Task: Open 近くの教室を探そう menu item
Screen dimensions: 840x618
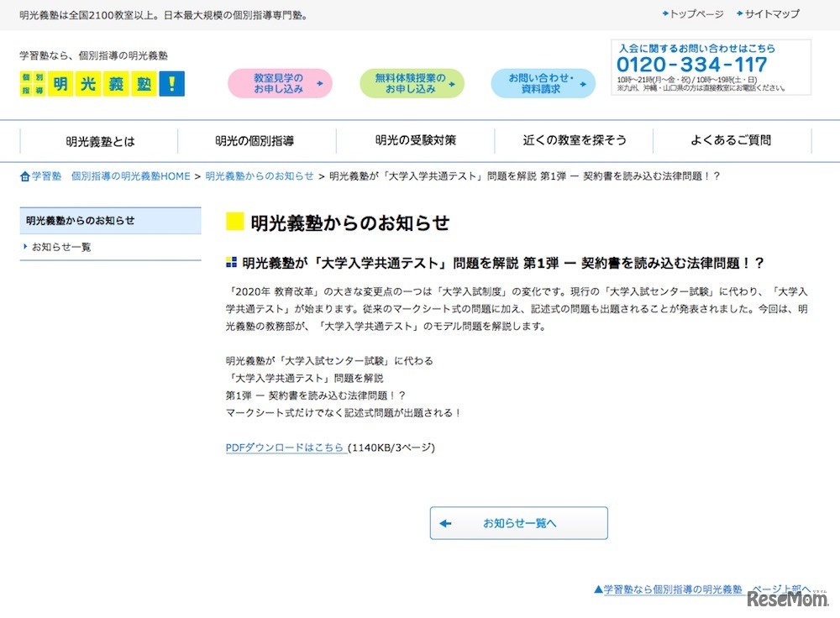Action: tap(574, 140)
